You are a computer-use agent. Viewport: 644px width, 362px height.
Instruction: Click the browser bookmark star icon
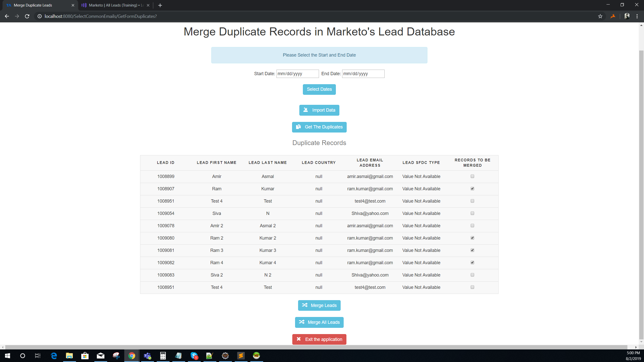click(x=600, y=16)
